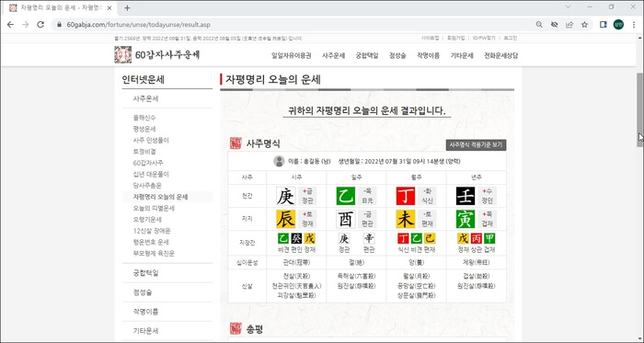Open the 점성술 top navigation menu
The height and width of the screenshot is (343, 644).
pos(397,56)
